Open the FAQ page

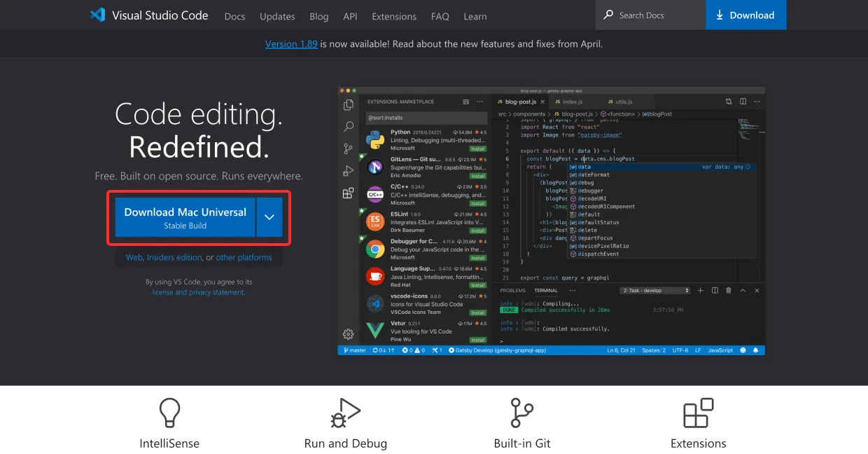click(440, 16)
